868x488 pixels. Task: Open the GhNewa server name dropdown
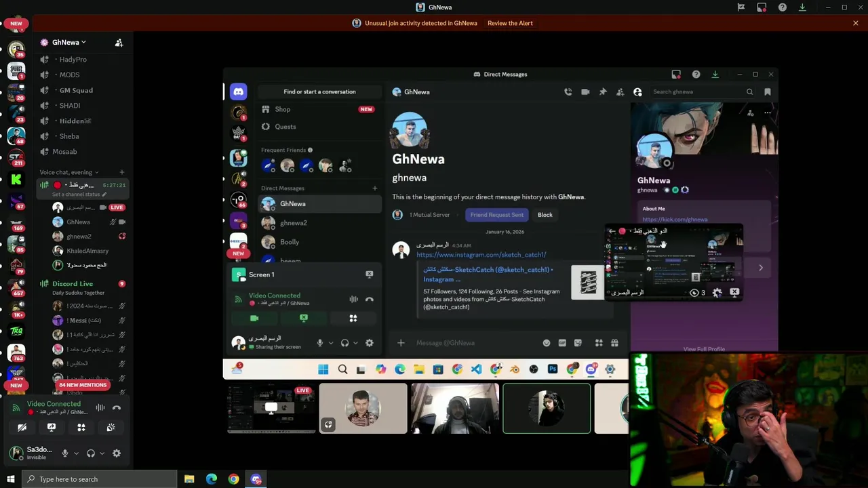pyautogui.click(x=69, y=42)
